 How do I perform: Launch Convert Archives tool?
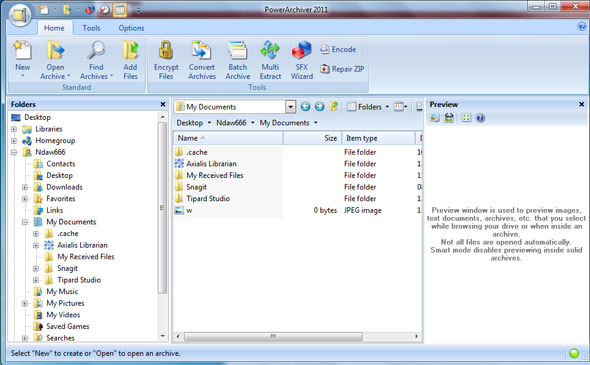202,60
